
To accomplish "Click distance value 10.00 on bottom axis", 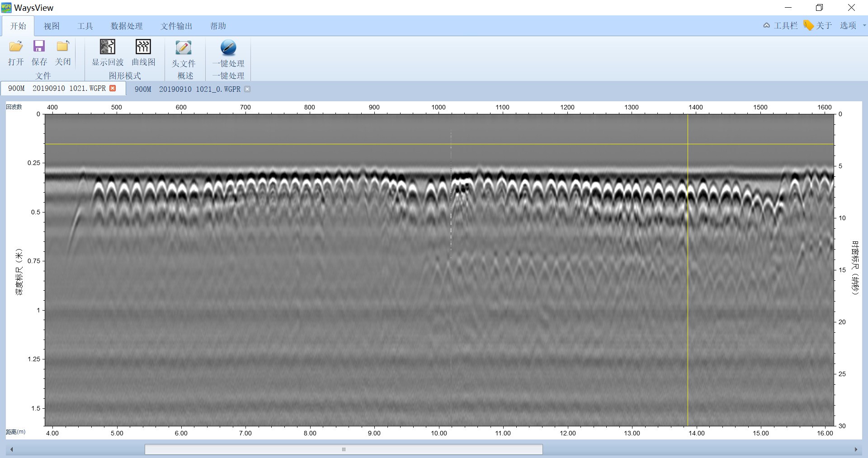I will (439, 433).
